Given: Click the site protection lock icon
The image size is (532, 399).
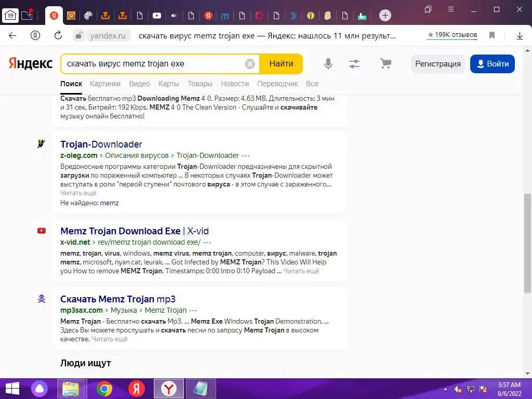Looking at the screenshot, I should tap(79, 36).
